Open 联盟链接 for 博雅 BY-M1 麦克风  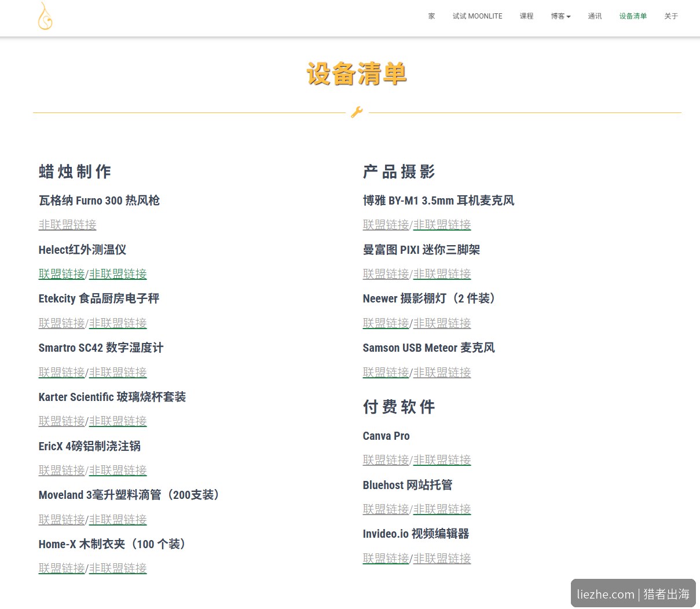[386, 225]
